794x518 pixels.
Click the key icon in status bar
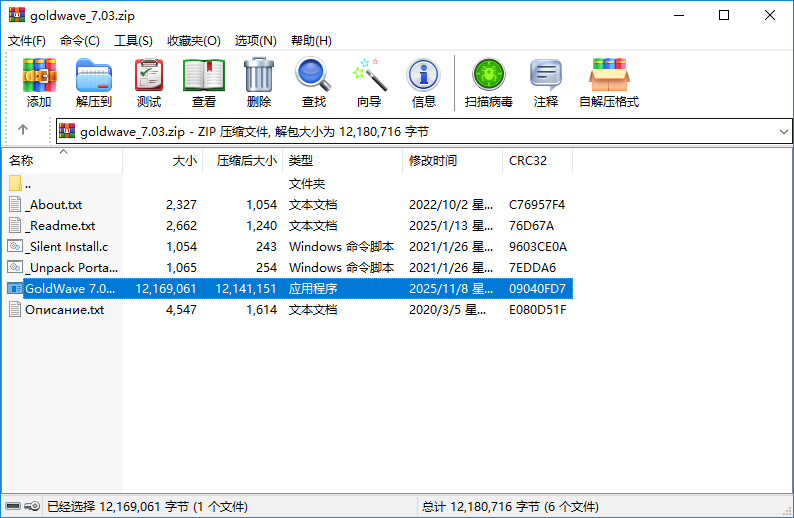32,506
